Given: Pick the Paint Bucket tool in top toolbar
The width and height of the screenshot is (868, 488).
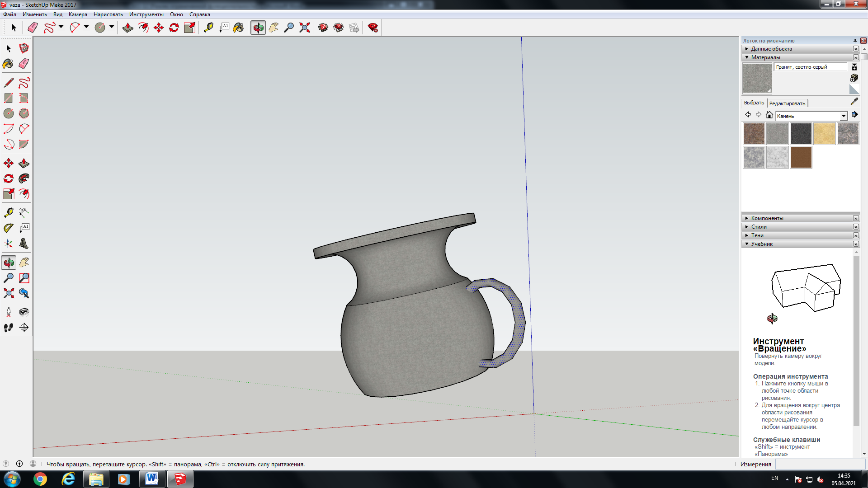Looking at the screenshot, I should coord(238,28).
